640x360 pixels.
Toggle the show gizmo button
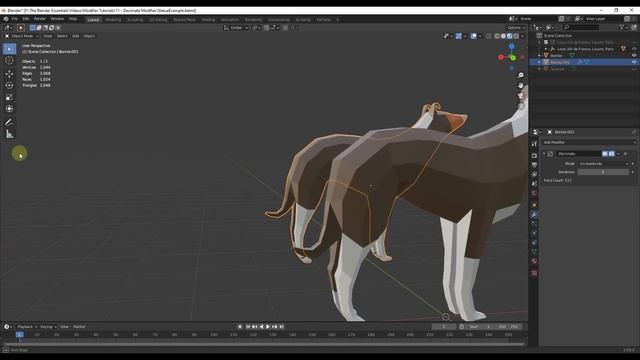(x=458, y=36)
